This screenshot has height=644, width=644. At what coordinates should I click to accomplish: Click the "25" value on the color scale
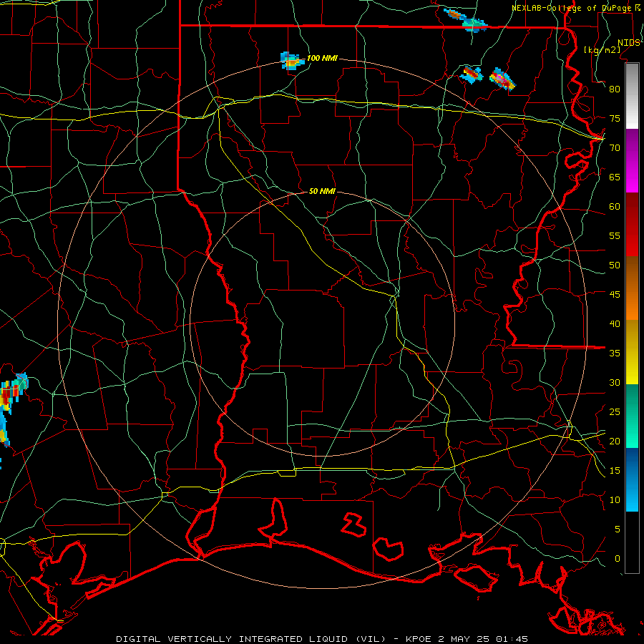(615, 411)
